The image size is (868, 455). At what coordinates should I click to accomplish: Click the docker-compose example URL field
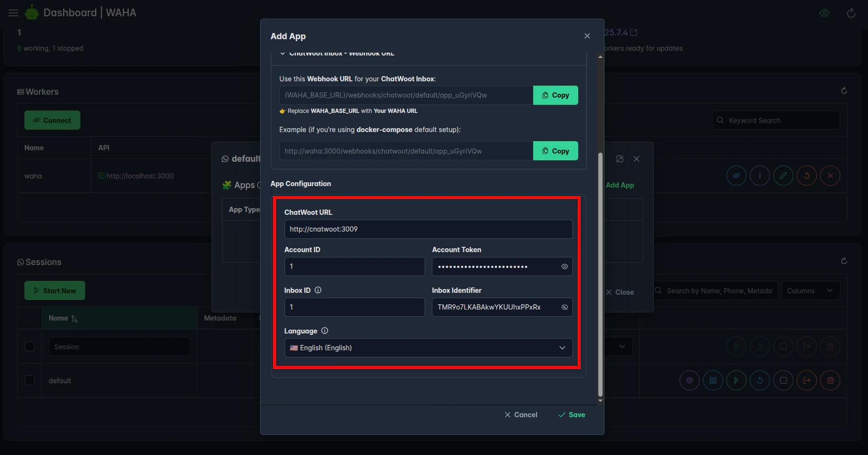pos(407,151)
